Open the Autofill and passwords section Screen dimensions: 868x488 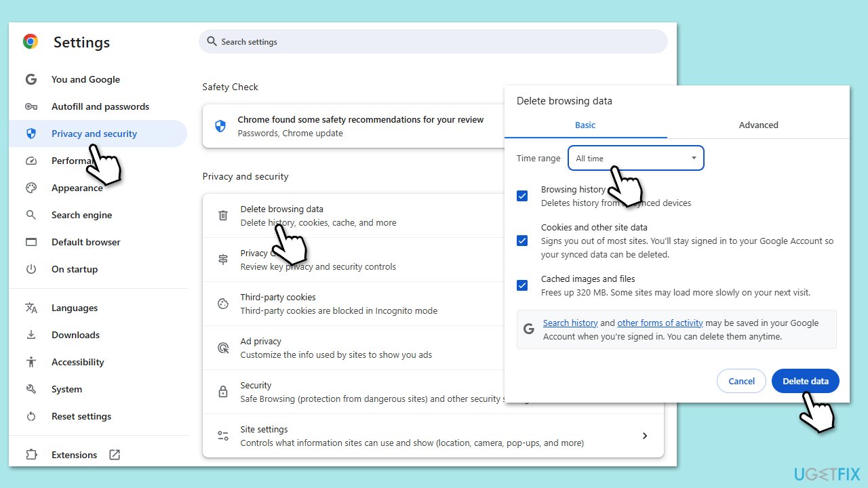(x=100, y=106)
